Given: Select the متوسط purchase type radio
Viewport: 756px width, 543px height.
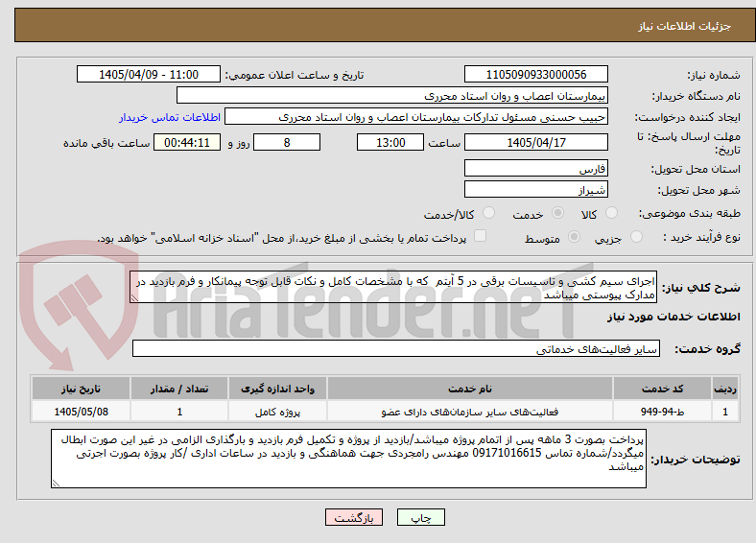Looking at the screenshot, I should tap(575, 236).
